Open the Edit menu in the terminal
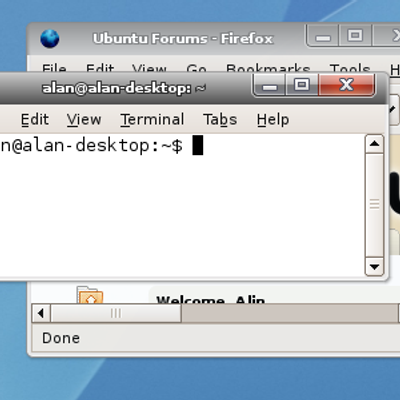The width and height of the screenshot is (400, 400). (35, 119)
